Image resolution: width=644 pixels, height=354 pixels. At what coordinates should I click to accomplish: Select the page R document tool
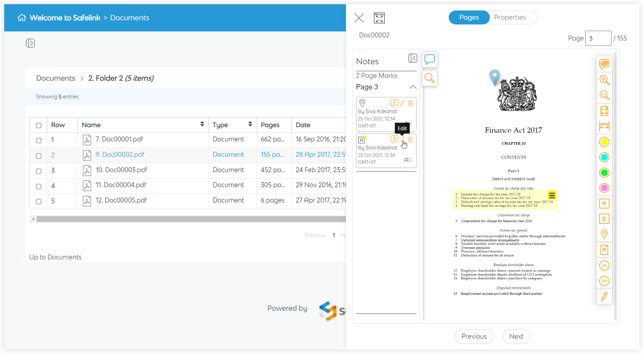coord(604,250)
